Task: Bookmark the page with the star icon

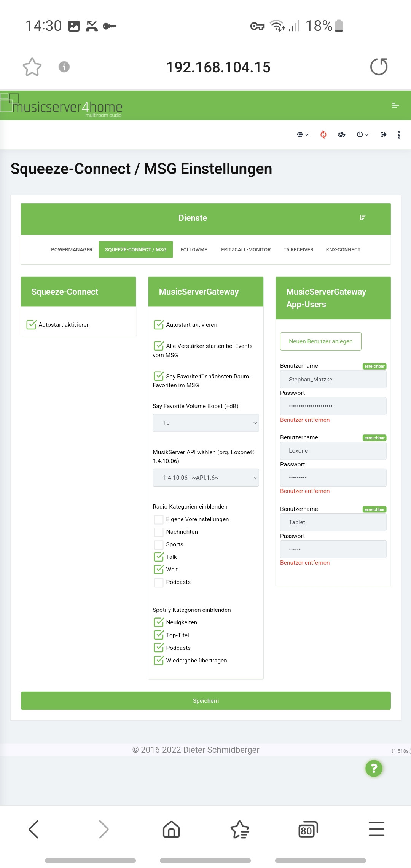Action: click(x=32, y=67)
